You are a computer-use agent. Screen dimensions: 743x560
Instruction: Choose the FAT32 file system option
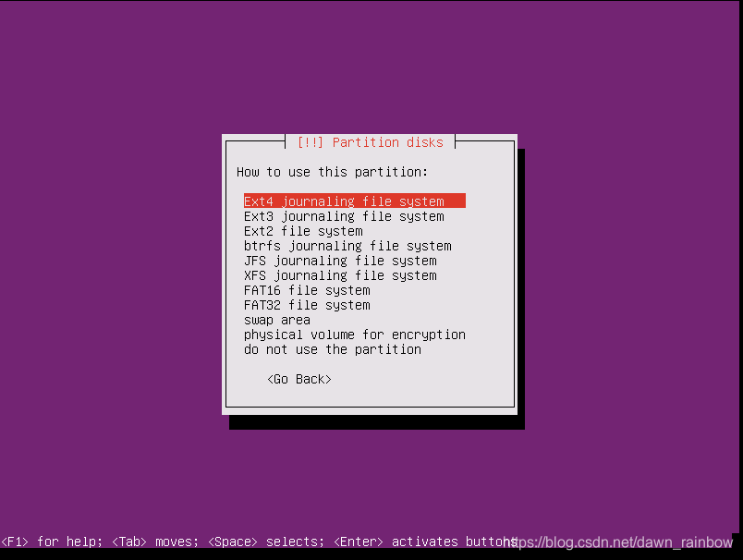click(307, 305)
